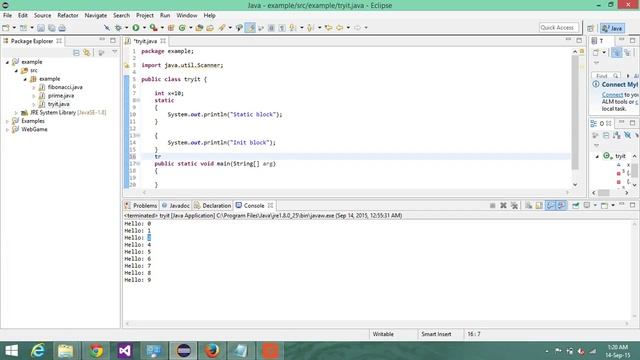Screen dimensions: 640x360
Task: Click the editor vertical scrollbar
Action: pyautogui.click(x=575, y=112)
